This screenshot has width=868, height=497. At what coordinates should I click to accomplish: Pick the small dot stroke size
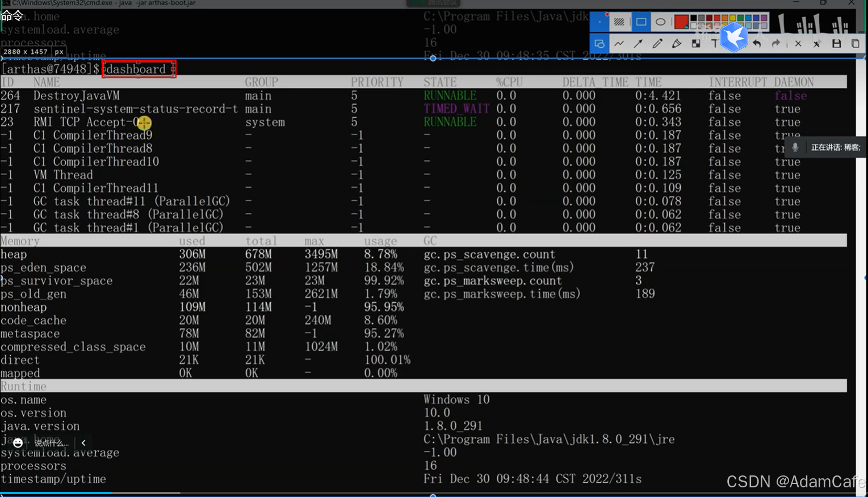coord(599,22)
